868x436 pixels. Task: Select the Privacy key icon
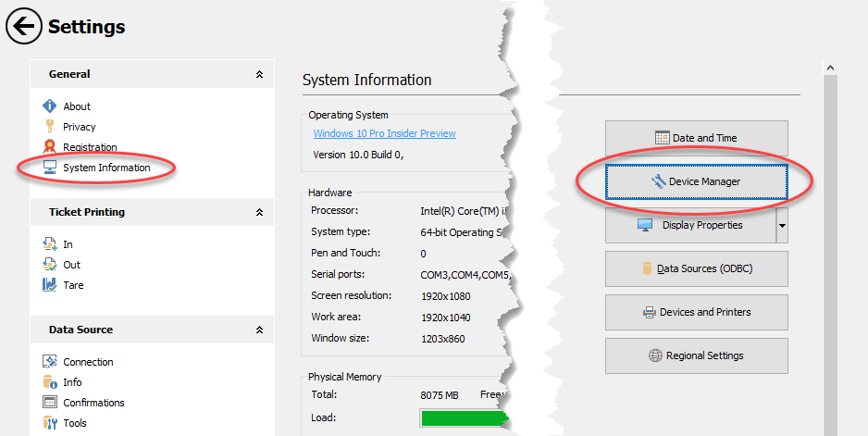(x=50, y=127)
